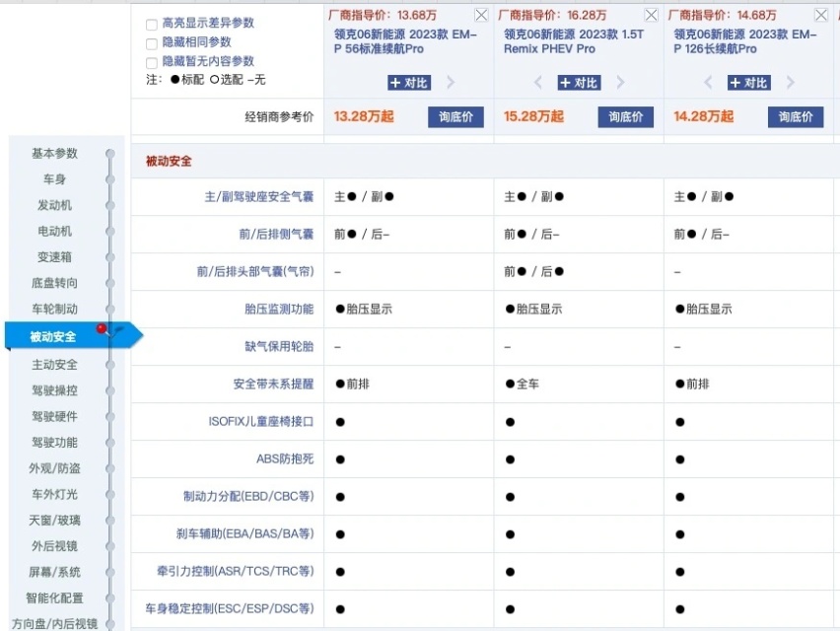The image size is (840, 631).
Task: Next arrow in Remix PHEV Pro column
Action: pos(620,83)
